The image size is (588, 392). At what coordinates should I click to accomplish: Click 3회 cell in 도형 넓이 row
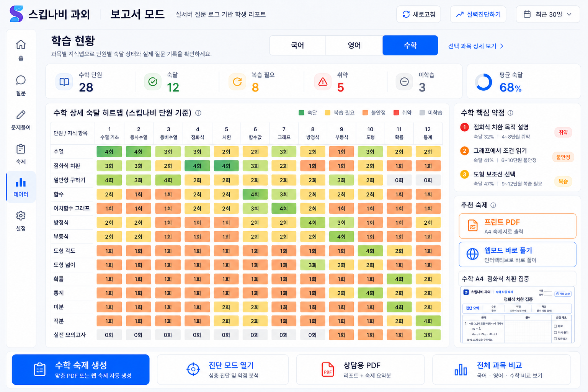pyautogui.click(x=312, y=265)
